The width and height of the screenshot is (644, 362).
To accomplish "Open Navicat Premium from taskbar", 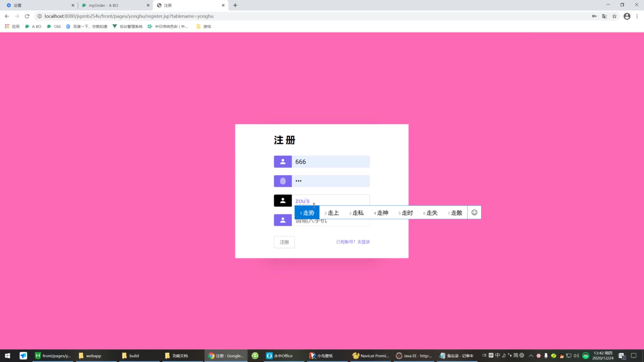I will 370,355.
